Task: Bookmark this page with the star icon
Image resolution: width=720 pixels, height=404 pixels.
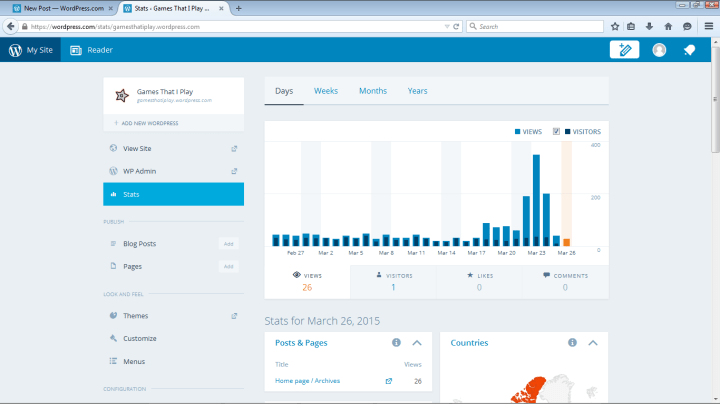Action: coord(615,27)
